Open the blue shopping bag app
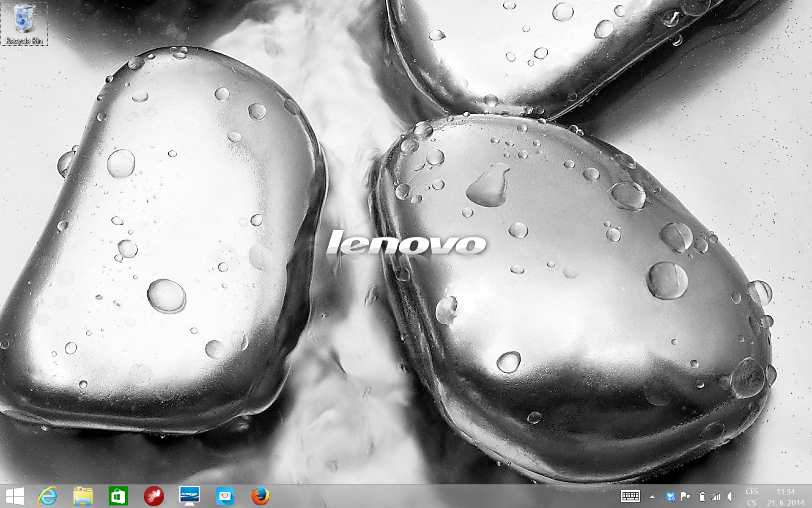Screen dimensions: 812x508 tap(225, 496)
